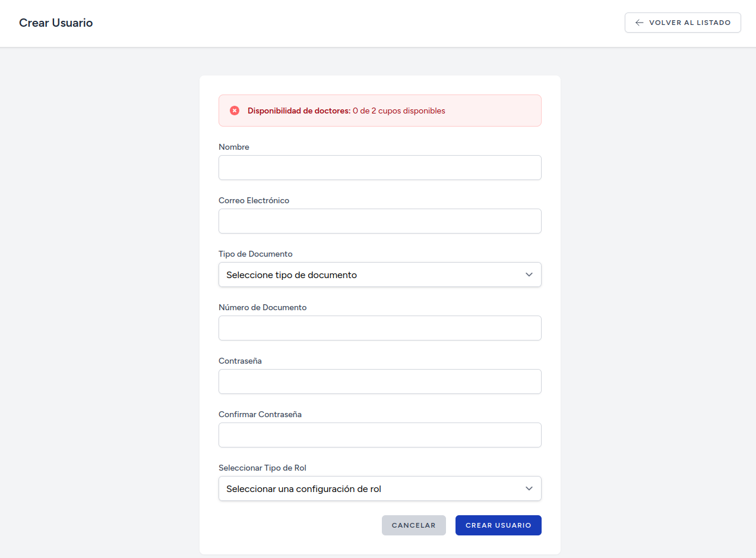Viewport: 756px width, 558px height.
Task: Click the 'Tipo de Documento' field label
Action: coord(255,254)
